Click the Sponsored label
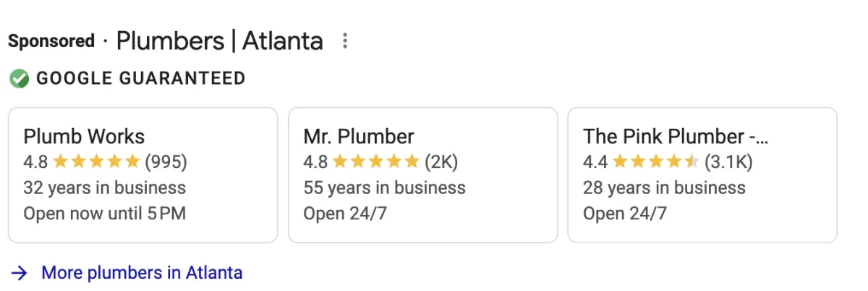 coord(51,41)
